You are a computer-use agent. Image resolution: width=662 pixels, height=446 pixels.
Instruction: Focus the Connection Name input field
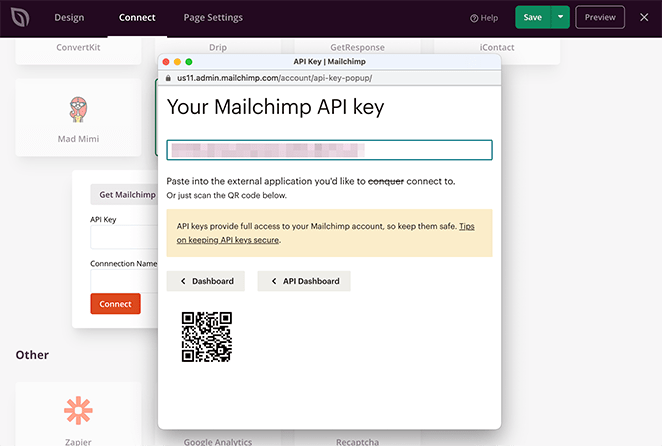pos(124,281)
